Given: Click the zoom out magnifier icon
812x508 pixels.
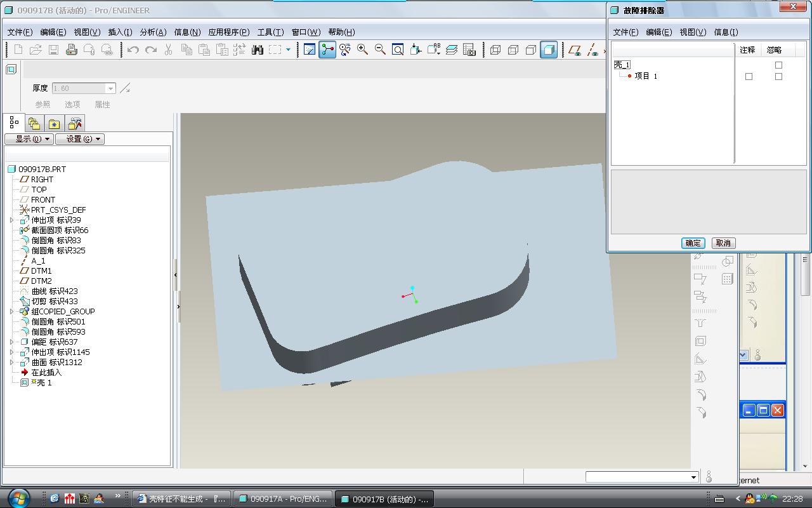Looking at the screenshot, I should click(x=381, y=50).
